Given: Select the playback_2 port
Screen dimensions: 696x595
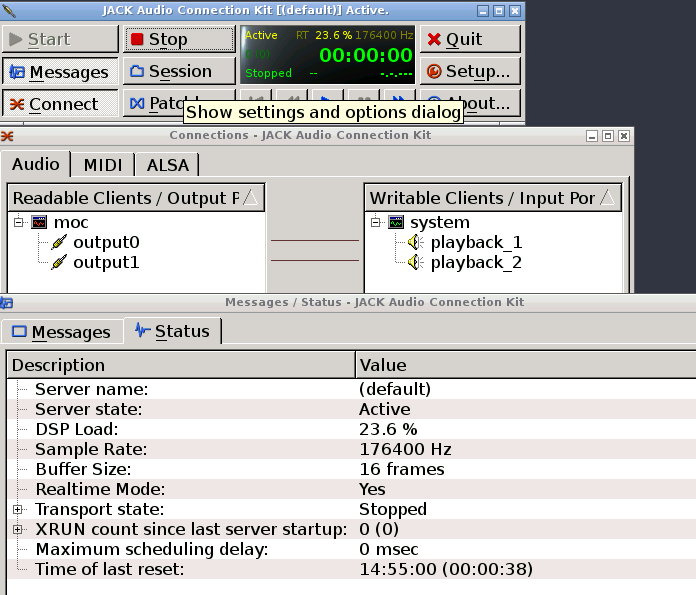Looking at the screenshot, I should 476,262.
